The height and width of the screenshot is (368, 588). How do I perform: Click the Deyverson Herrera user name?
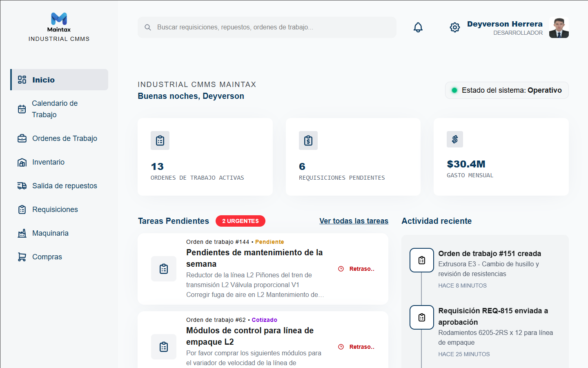[505, 24]
